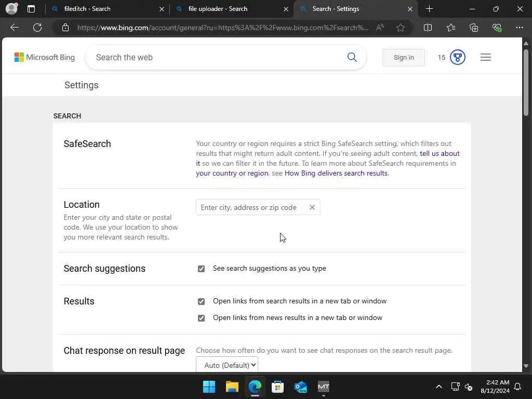The image size is (532, 399).
Task: Open Read aloud icon in address bar
Action: click(x=380, y=28)
